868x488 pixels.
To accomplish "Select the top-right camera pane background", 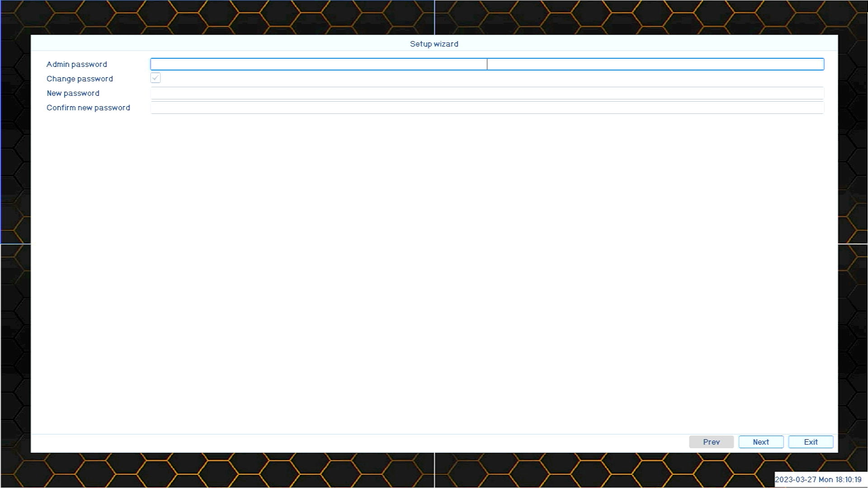I will tap(651, 17).
